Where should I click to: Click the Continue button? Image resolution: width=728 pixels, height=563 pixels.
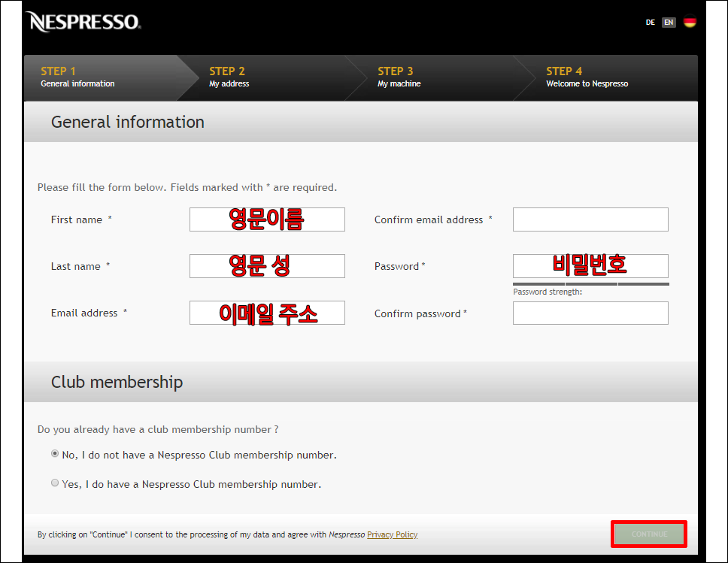[649, 534]
